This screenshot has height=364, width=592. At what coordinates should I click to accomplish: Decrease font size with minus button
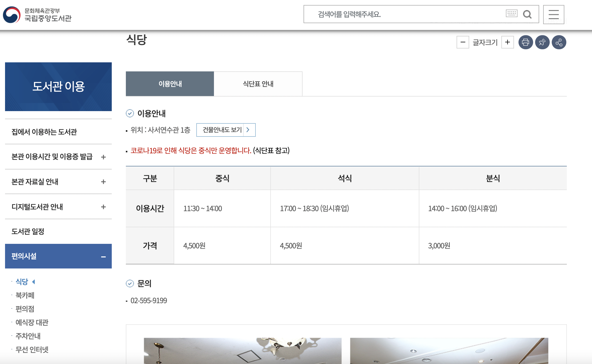click(463, 42)
